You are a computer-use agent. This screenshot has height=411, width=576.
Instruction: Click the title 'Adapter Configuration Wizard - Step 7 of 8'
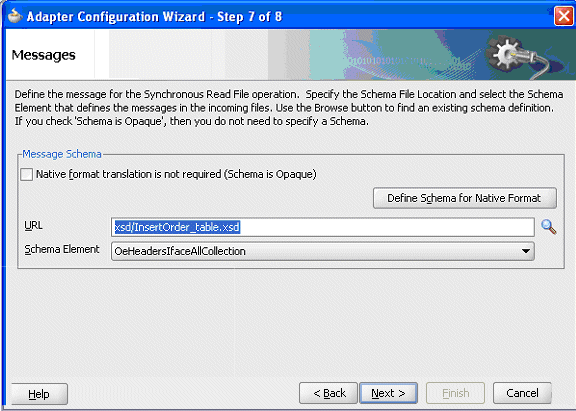154,17
